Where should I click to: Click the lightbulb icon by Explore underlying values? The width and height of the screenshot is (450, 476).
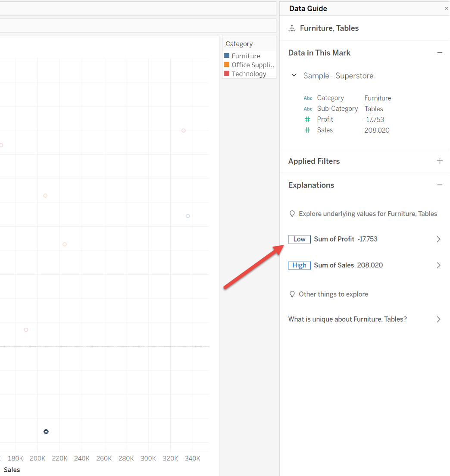click(292, 214)
